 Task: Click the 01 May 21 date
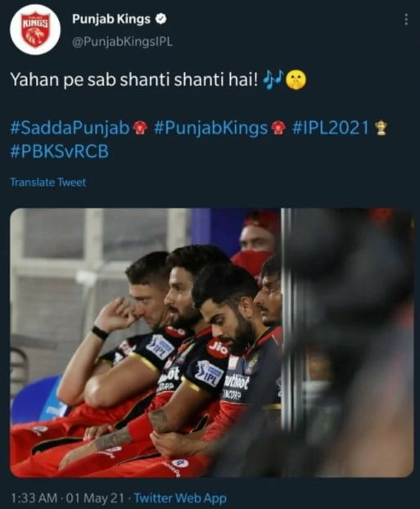95,498
